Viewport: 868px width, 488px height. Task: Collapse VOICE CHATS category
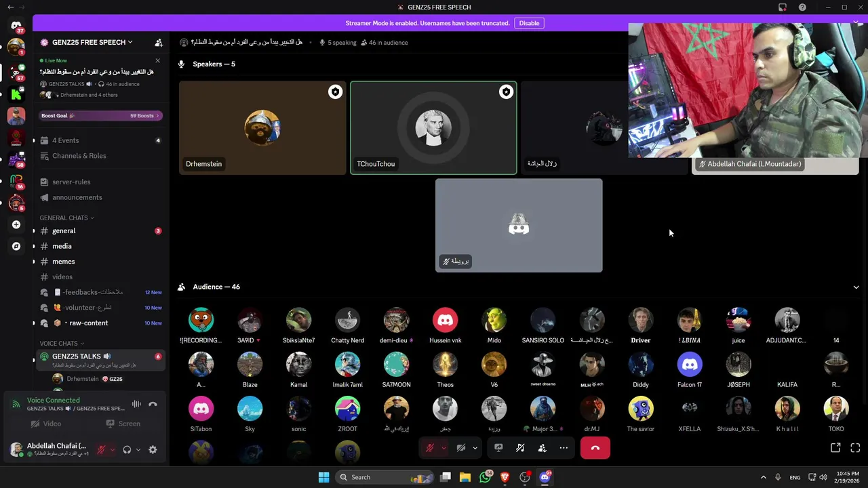tap(62, 344)
